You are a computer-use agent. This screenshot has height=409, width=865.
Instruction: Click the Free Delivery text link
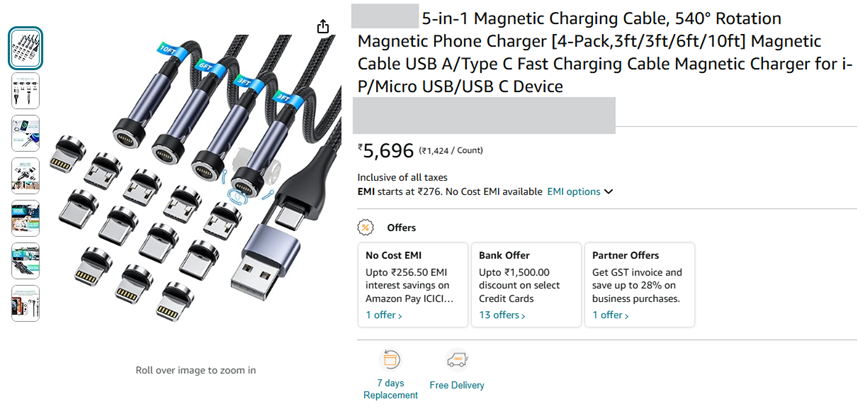[x=457, y=385]
